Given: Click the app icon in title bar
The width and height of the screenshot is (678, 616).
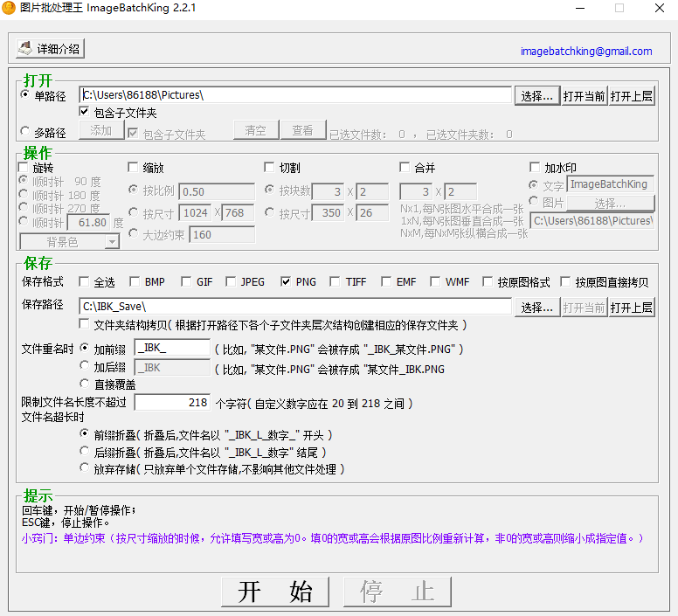Looking at the screenshot, I should point(10,8).
